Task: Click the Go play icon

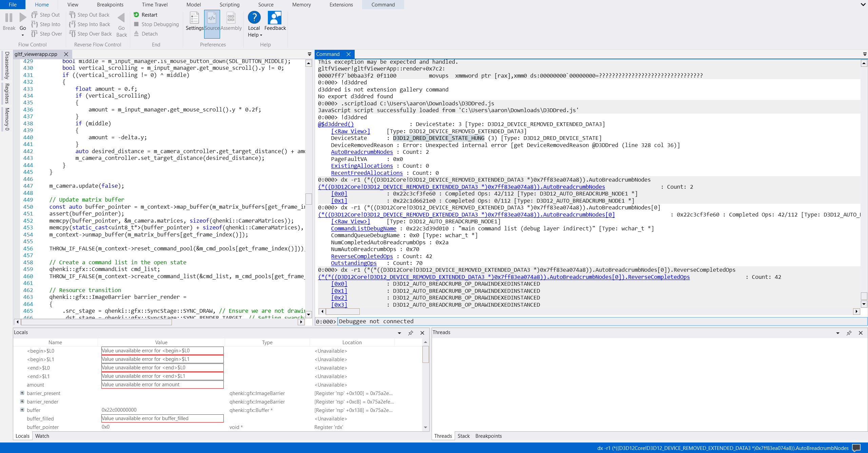Action: pos(23,18)
